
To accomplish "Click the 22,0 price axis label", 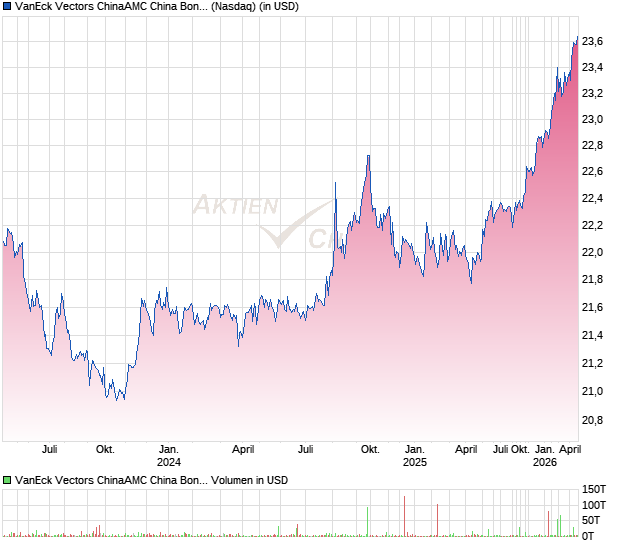I will 592,252.
